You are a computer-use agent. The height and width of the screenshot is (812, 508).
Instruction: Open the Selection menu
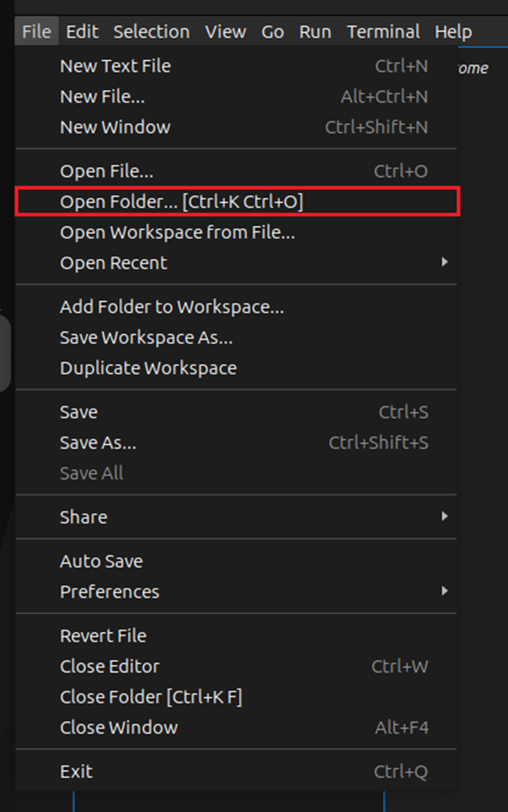(151, 32)
